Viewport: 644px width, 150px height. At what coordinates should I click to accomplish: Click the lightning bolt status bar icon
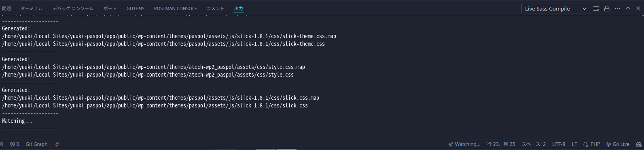(57, 144)
